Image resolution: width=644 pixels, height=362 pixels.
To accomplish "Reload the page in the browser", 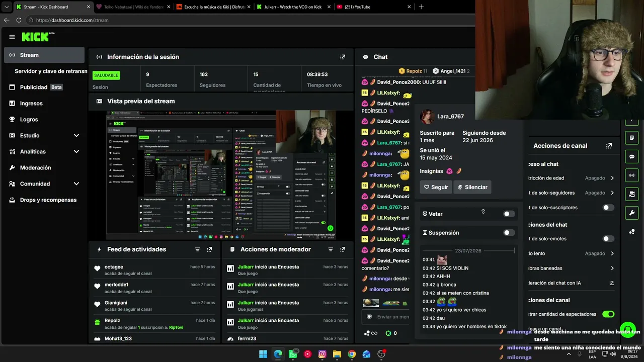I will coord(19,20).
